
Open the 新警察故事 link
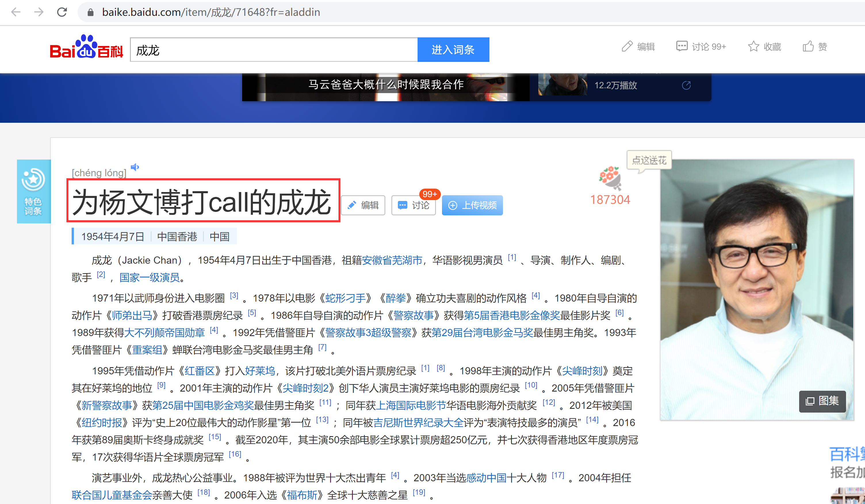107,406
